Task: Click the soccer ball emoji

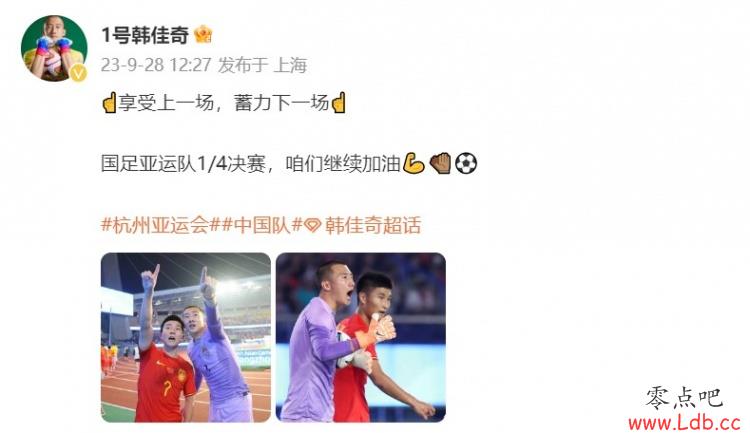Action: [466, 163]
